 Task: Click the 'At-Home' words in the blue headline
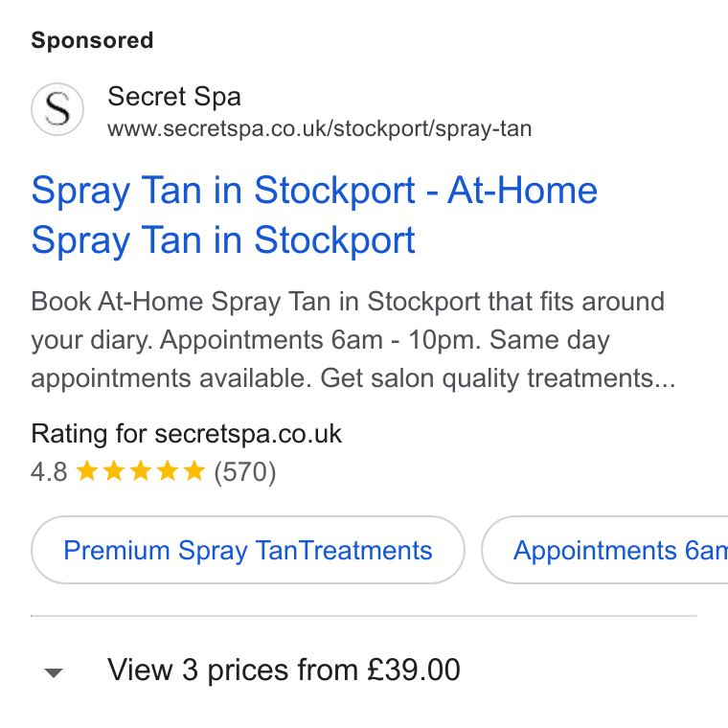pos(522,191)
